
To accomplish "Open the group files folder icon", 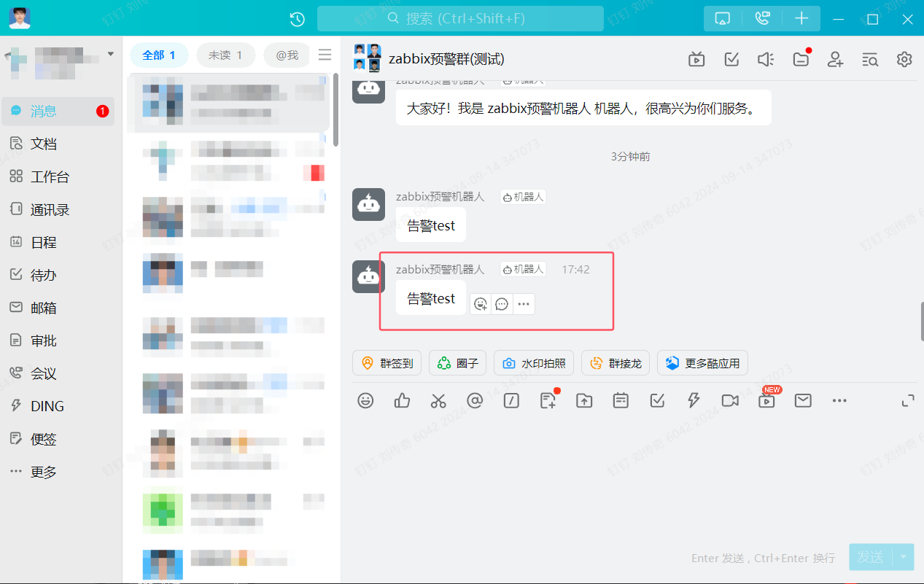I will coord(801,59).
